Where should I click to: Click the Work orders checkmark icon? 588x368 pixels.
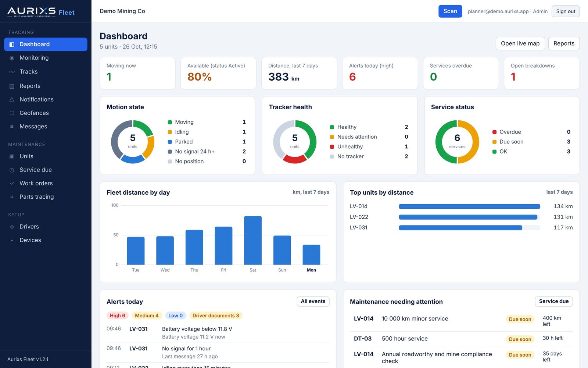(x=12, y=183)
